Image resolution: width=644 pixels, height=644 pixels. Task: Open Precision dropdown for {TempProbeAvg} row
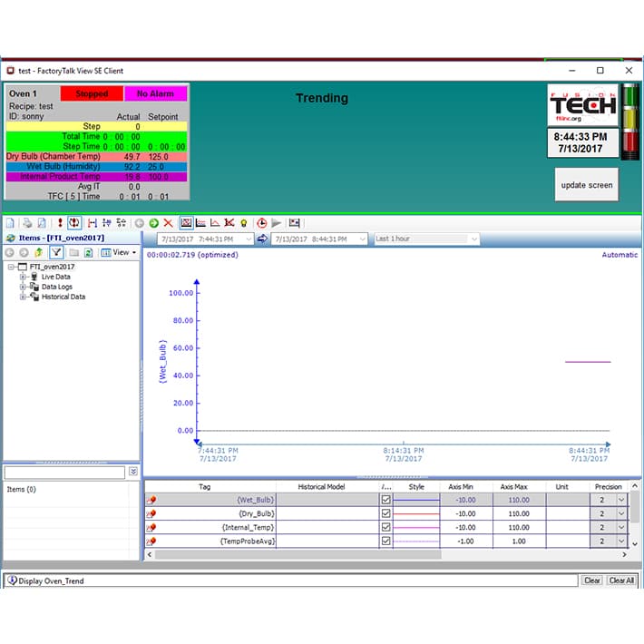click(621, 541)
